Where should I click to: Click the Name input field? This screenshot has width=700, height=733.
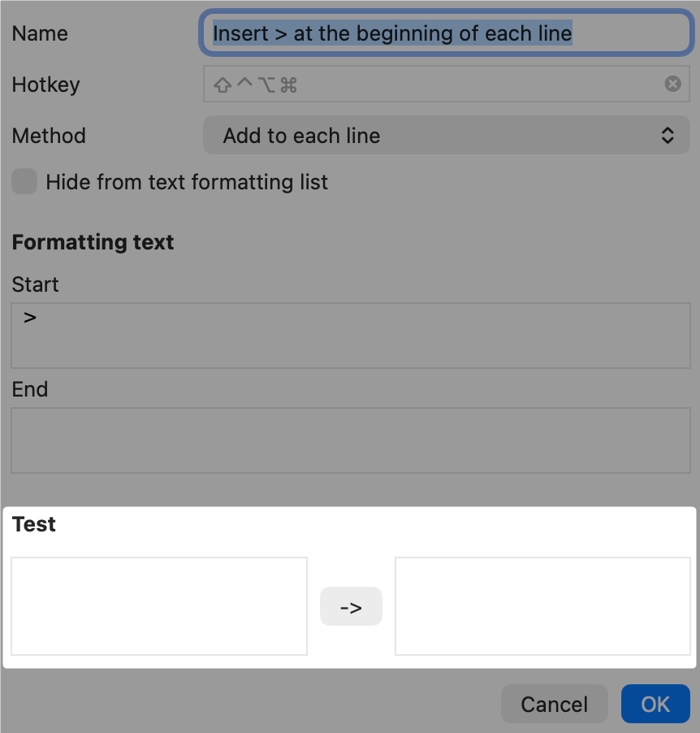point(447,33)
